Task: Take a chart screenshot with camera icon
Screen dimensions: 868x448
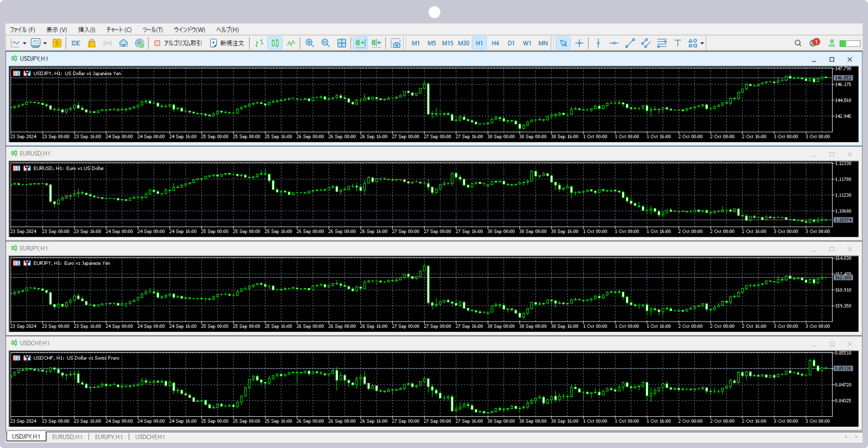Action: click(x=396, y=43)
